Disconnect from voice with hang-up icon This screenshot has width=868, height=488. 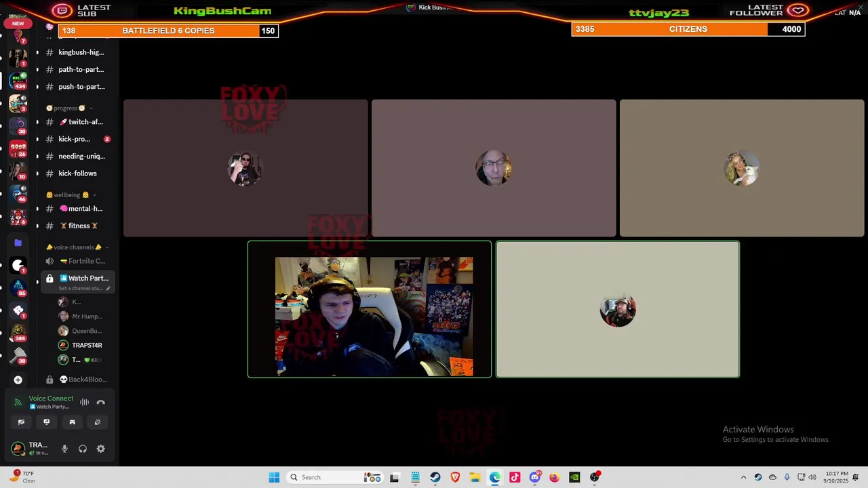coord(101,402)
